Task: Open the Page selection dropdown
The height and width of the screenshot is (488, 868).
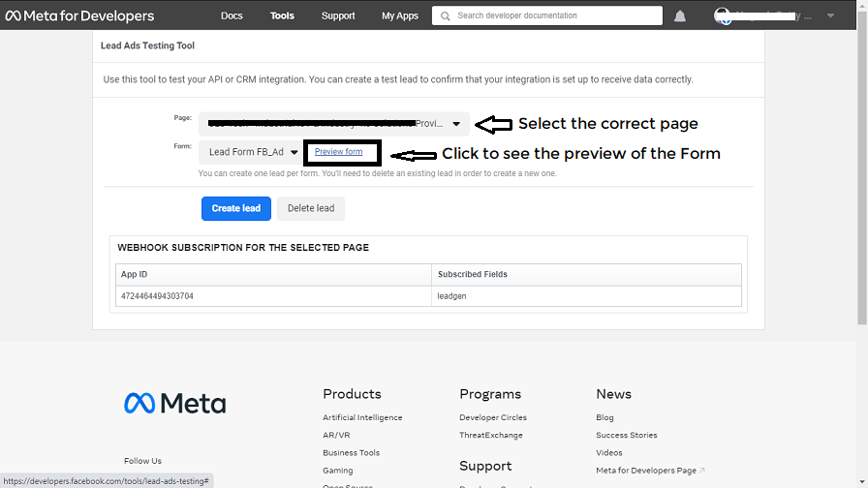Action: click(334, 124)
